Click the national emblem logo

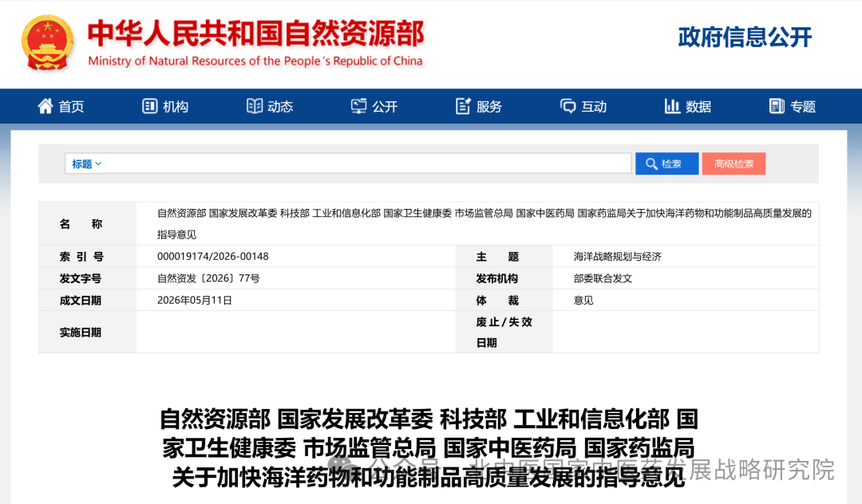tap(47, 43)
